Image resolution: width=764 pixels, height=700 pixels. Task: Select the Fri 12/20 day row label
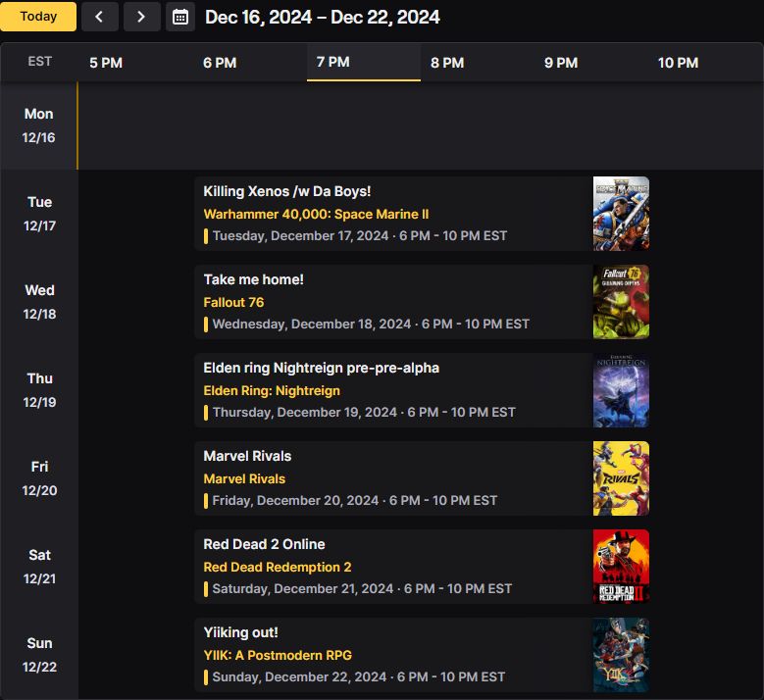(39, 478)
